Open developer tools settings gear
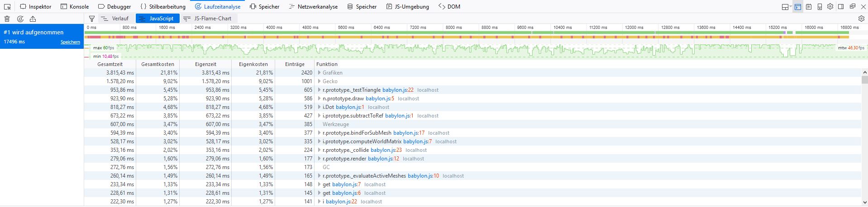This screenshot has height=207, width=868. coord(830,7)
